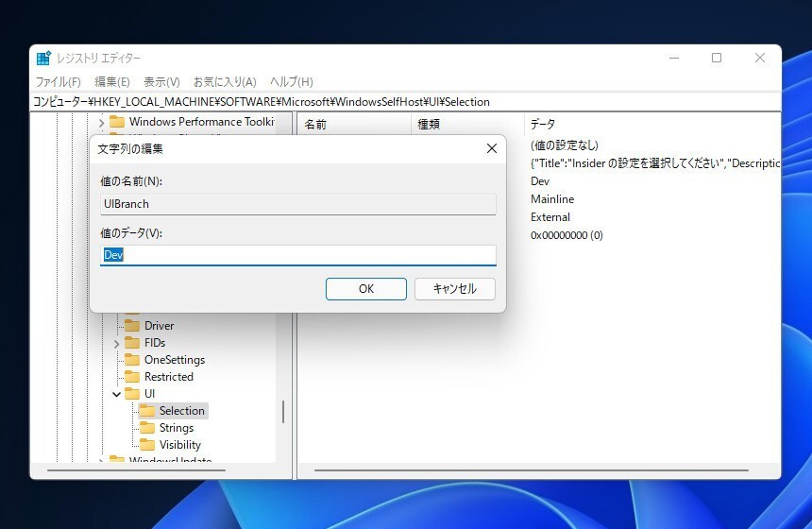Select the (値の設定なし) data cell
Viewport: 812px width, 529px height.
click(564, 145)
